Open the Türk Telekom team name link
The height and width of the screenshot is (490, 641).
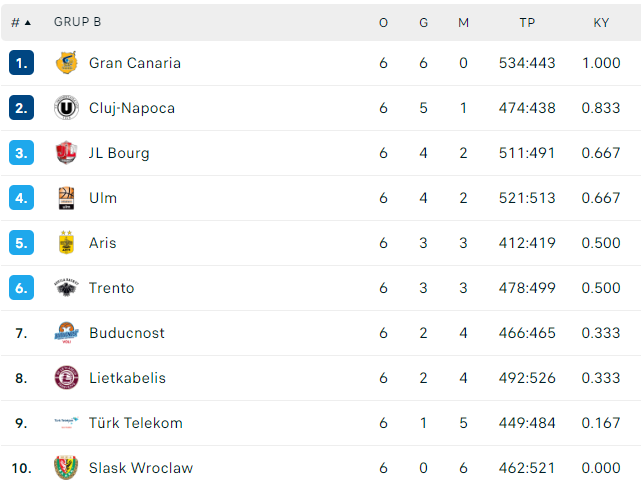(136, 423)
